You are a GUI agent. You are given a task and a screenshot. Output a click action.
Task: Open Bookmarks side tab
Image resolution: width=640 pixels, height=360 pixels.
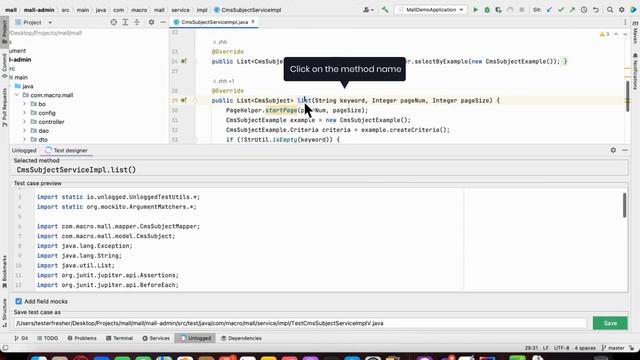click(4, 272)
